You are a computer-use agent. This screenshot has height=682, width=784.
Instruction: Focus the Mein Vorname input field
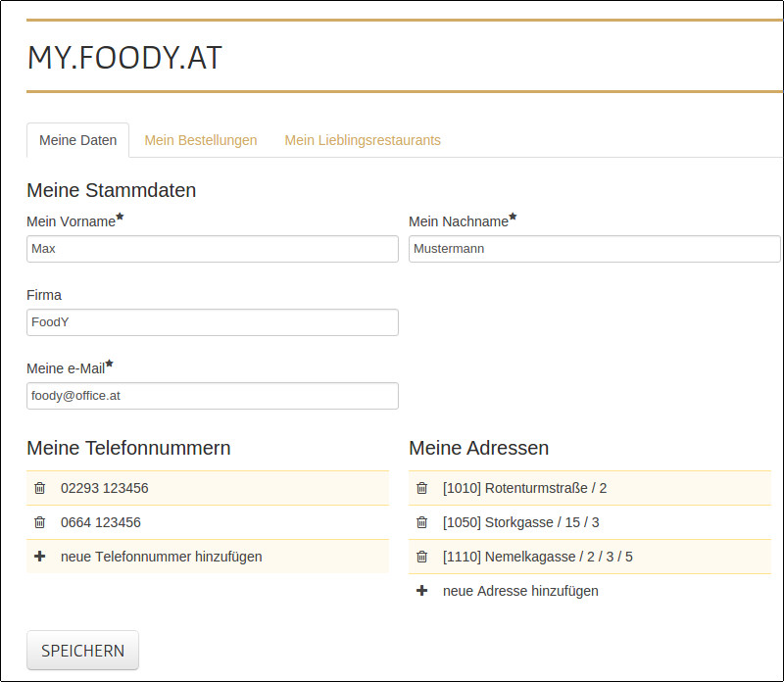coord(212,249)
